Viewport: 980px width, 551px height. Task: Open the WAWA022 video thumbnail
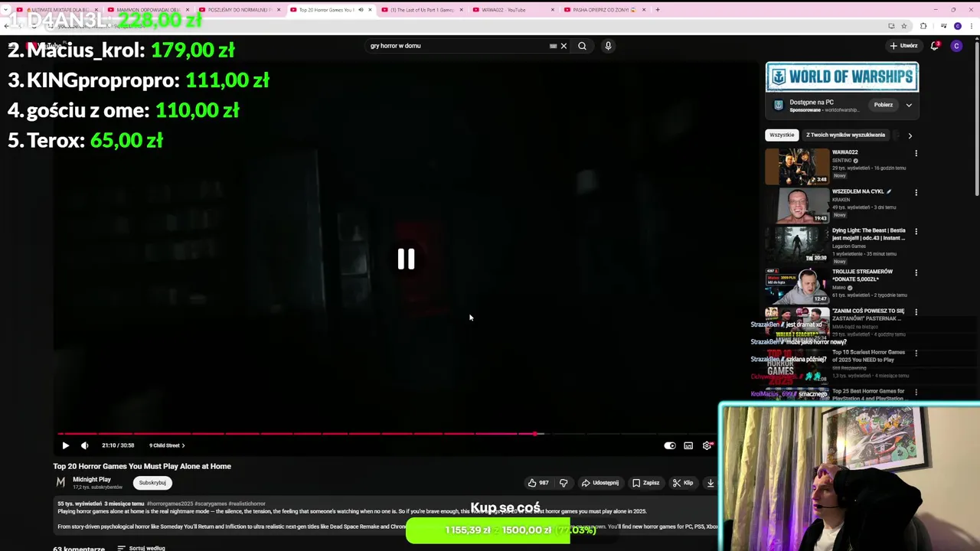coord(797,166)
